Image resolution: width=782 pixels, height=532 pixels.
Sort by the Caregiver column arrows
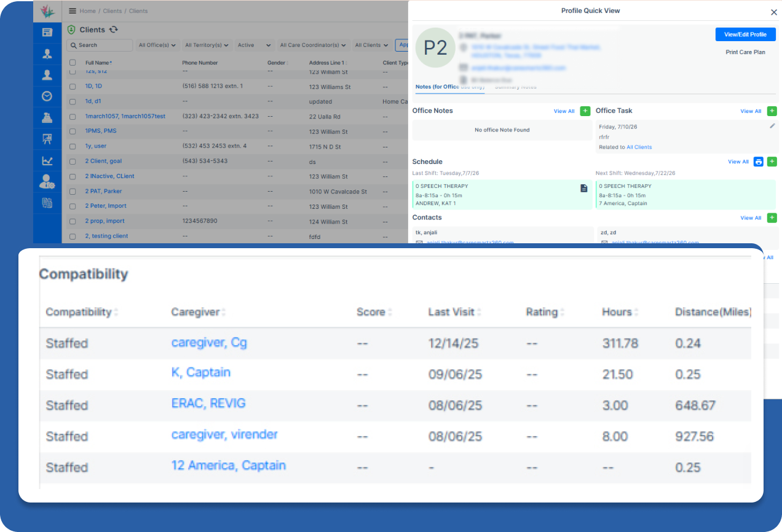tap(223, 312)
